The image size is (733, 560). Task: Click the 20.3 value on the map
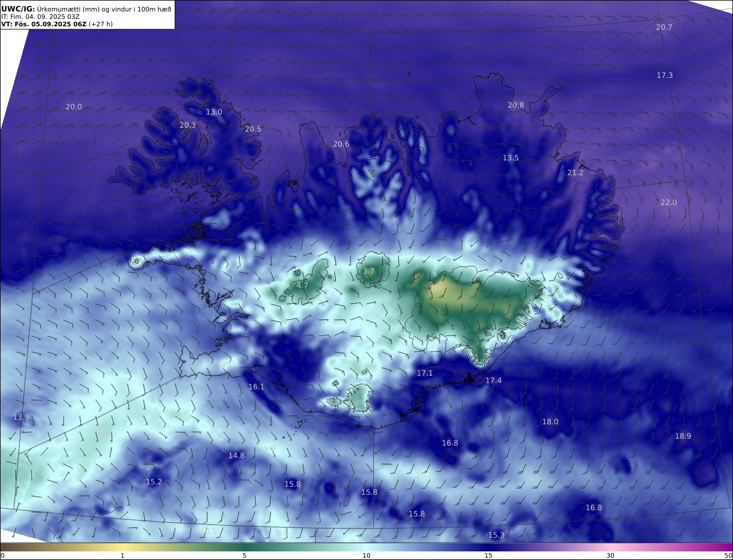pos(188,125)
